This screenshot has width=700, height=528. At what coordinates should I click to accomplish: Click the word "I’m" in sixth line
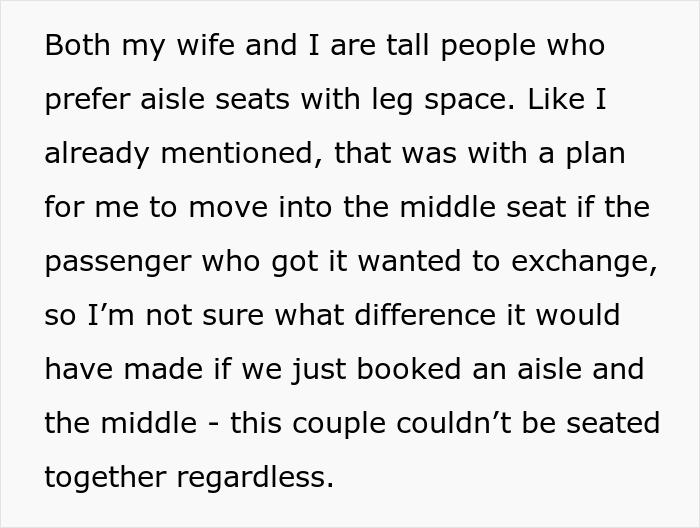point(111,315)
